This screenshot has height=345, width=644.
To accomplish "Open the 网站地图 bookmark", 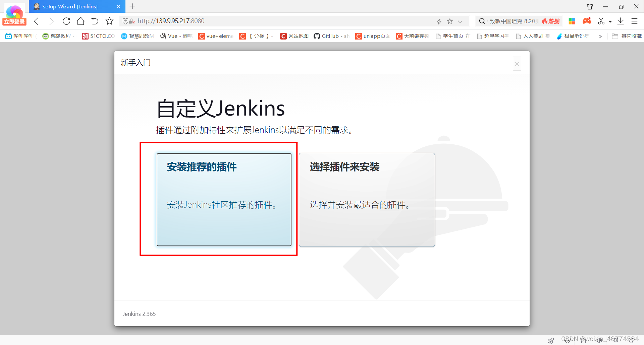I will (x=294, y=36).
